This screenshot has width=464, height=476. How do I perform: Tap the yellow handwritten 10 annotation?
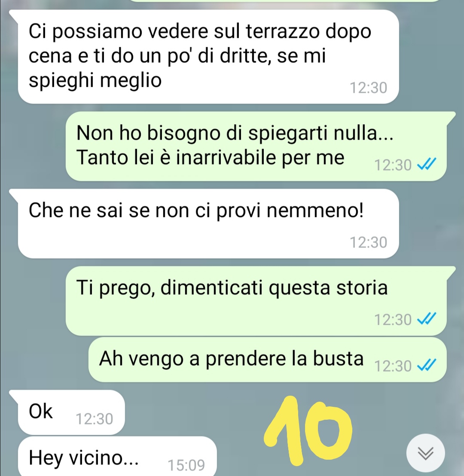pyautogui.click(x=307, y=430)
